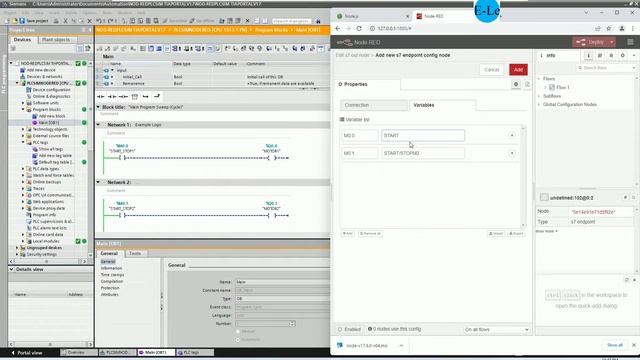Insert normally closed contact in LAD toolbar

click(112, 96)
